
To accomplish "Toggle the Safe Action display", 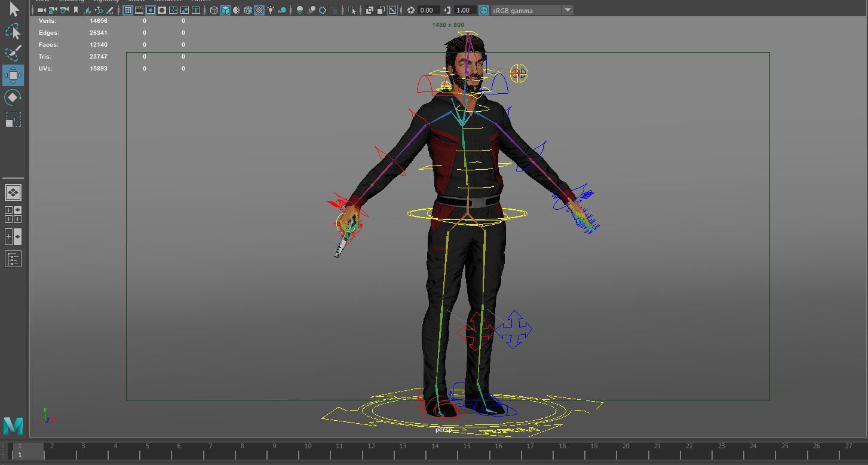I will tap(185, 10).
